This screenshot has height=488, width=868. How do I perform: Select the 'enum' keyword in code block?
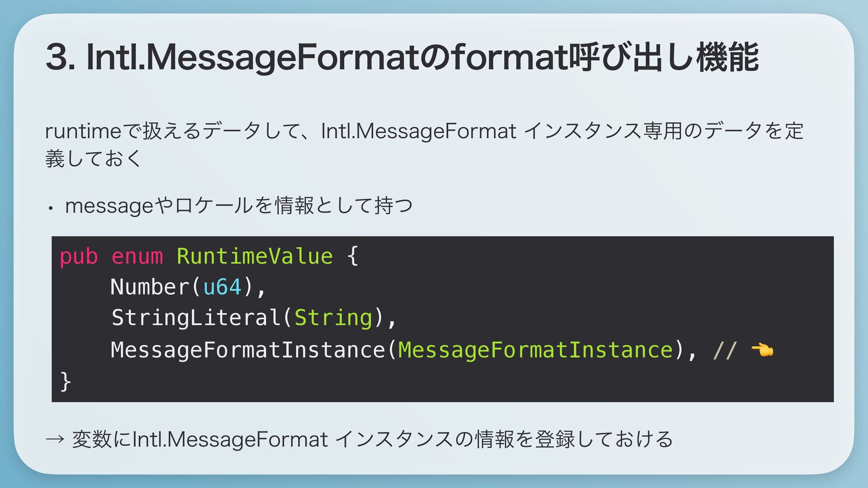(137, 256)
